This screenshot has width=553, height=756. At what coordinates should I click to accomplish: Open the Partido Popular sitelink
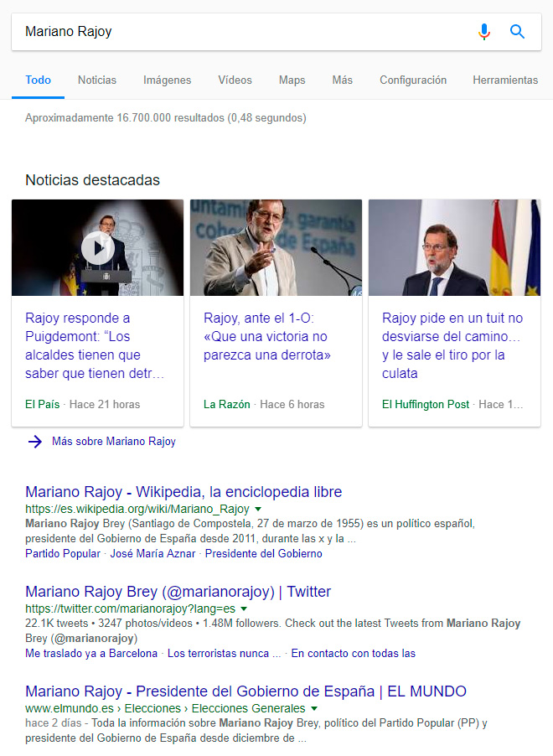[63, 553]
